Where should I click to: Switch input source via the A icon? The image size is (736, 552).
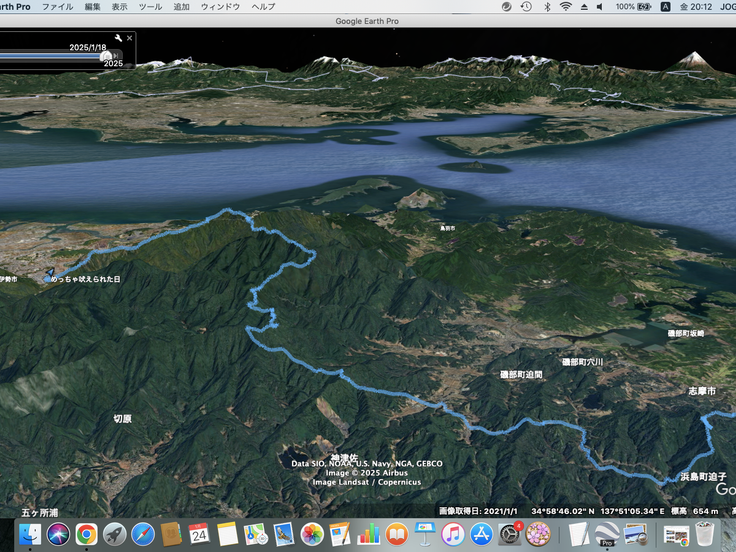click(666, 6)
